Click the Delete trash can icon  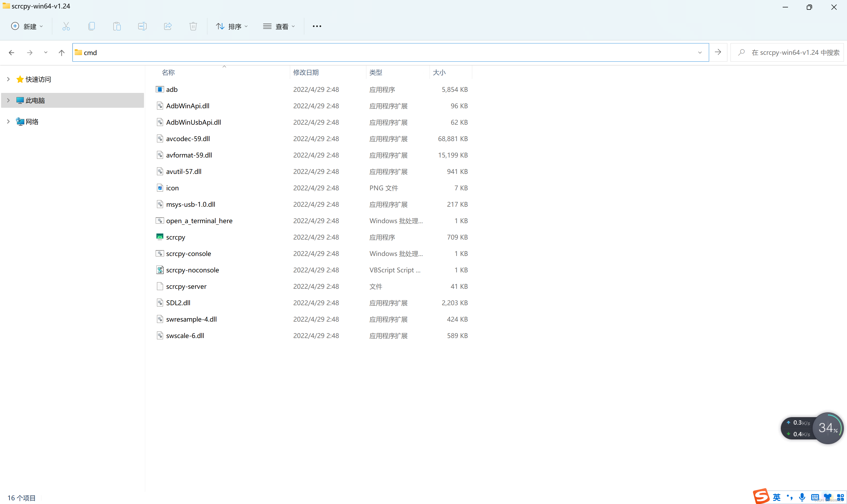193,26
